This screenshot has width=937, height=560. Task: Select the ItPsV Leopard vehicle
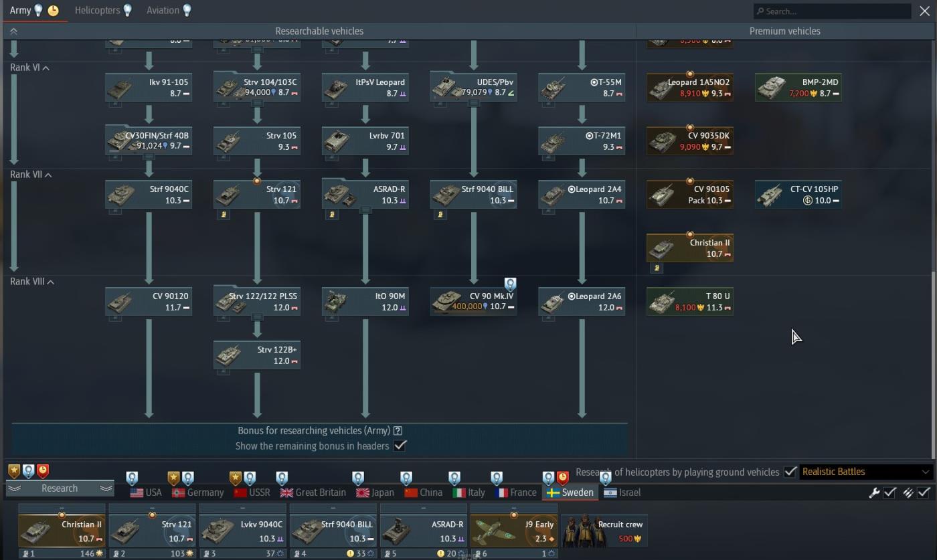tap(365, 88)
